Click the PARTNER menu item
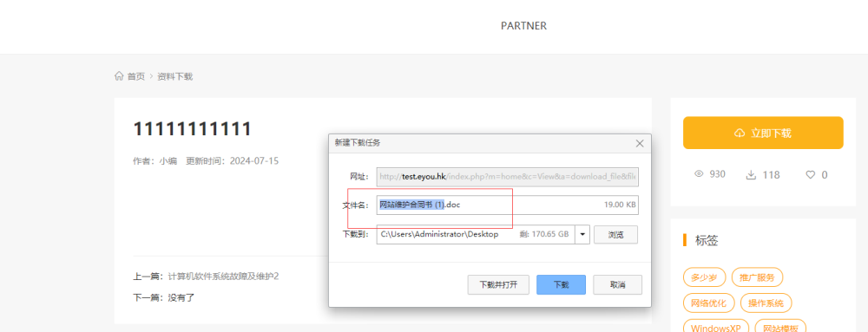Viewport: 868px width, 332px height. (523, 26)
